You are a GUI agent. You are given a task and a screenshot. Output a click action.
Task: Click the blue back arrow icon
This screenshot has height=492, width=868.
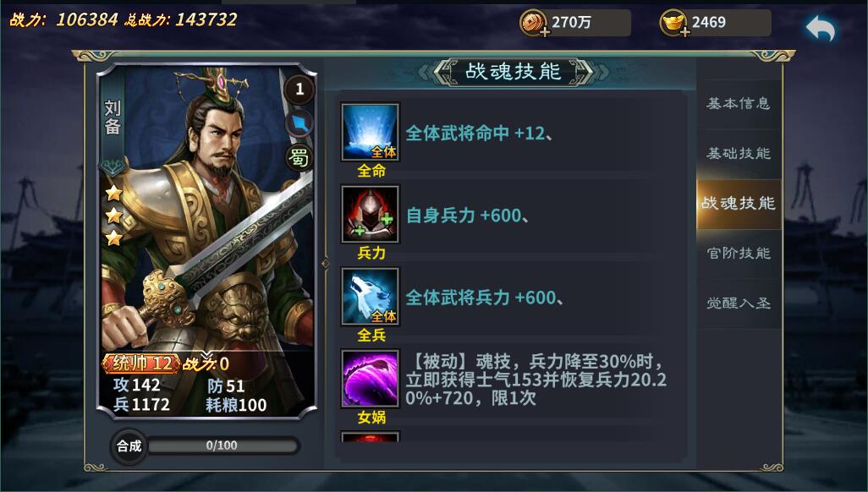click(821, 28)
